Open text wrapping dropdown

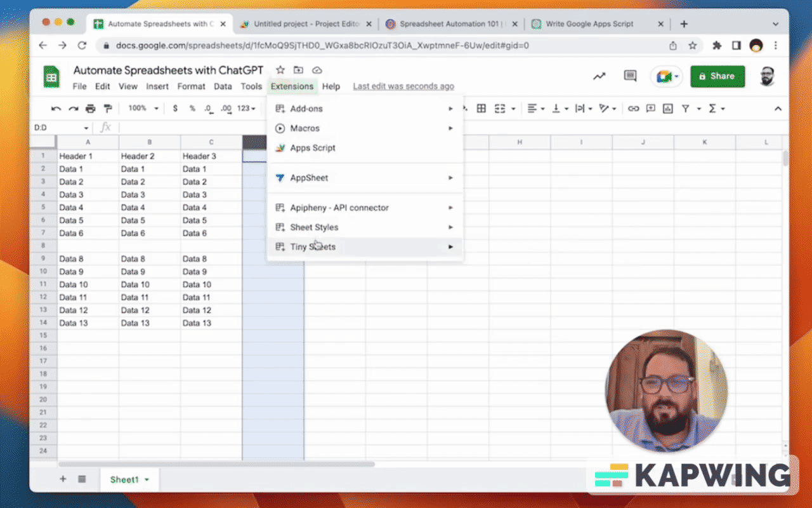pos(584,109)
